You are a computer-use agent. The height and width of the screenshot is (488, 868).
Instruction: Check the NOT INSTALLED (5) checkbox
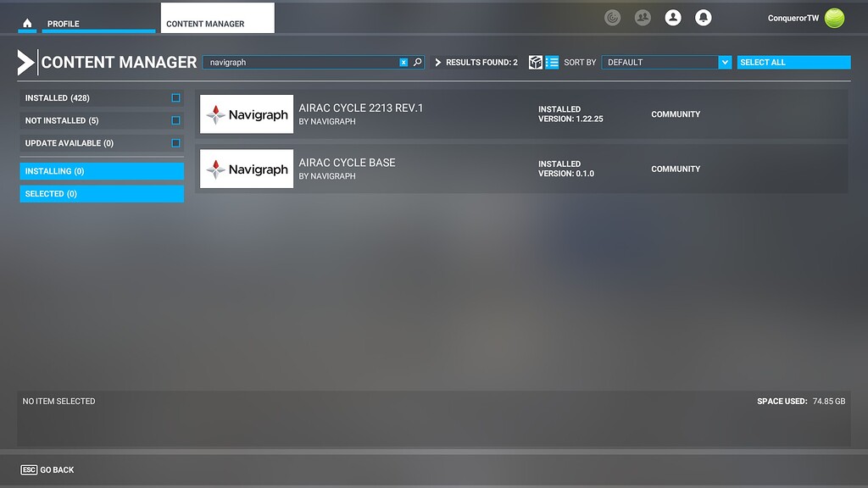tap(175, 120)
